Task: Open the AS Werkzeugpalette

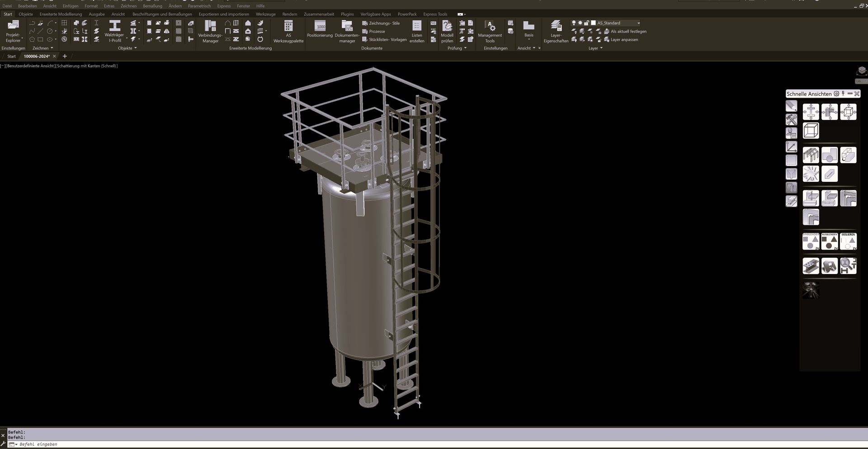Action: pos(288,31)
